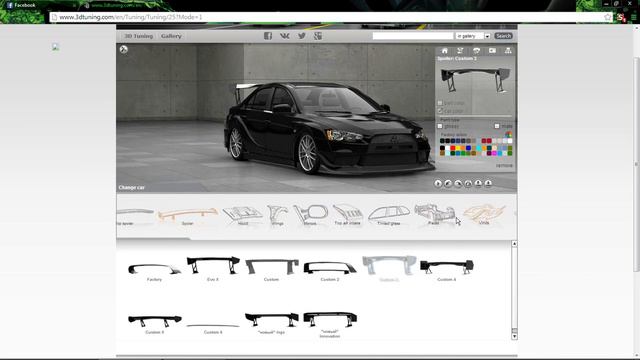This screenshot has height=360, width=640.
Task: Toggle the Part color checkbox
Action: click(440, 103)
